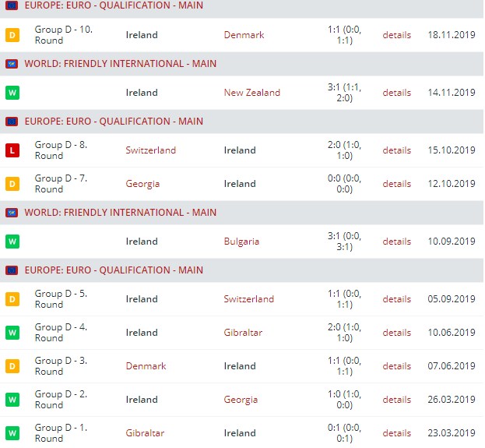Click the green W badge for Gibraltar vs Ireland
Image resolution: width=485 pixels, height=448 pixels.
tap(12, 433)
